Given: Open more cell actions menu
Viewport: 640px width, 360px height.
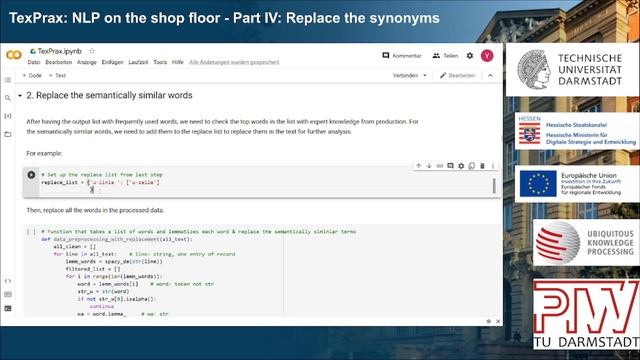Looking at the screenshot, I should (x=493, y=166).
